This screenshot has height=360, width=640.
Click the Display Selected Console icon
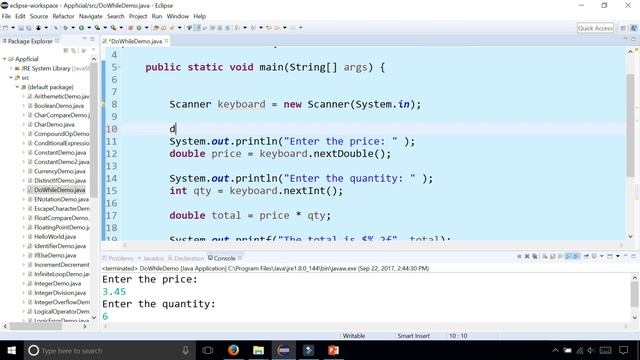(x=594, y=256)
